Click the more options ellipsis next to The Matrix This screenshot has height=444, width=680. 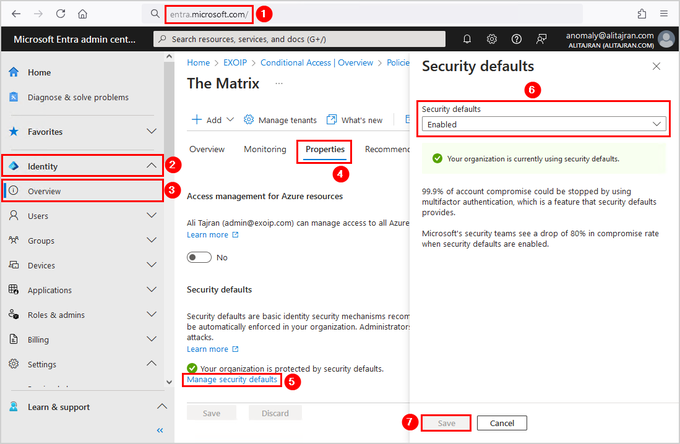point(279,83)
